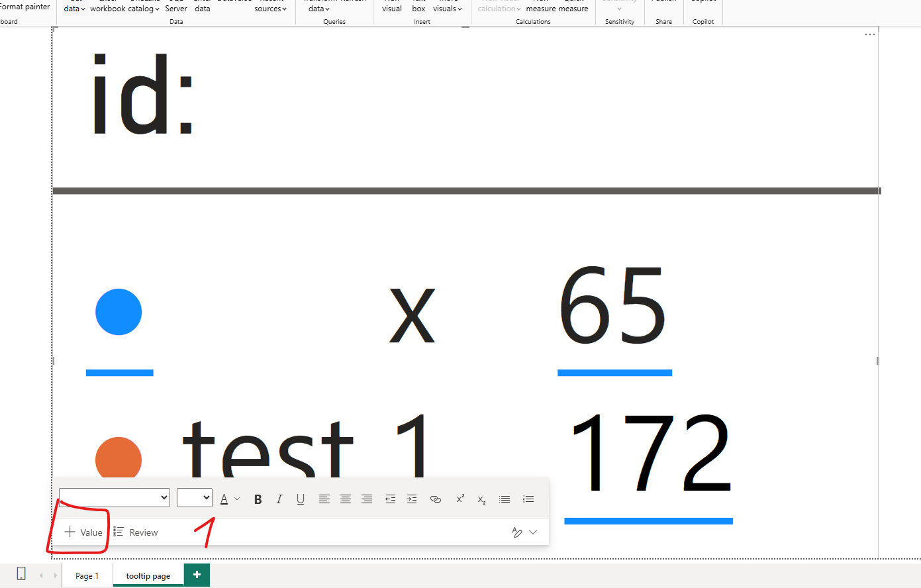
Task: Insert a New visual from ribbon
Action: tap(392, 7)
